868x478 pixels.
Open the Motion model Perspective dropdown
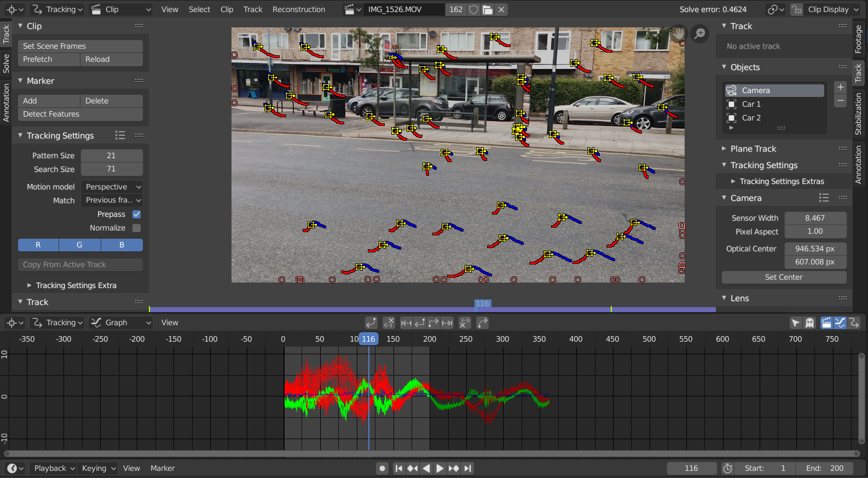point(112,187)
